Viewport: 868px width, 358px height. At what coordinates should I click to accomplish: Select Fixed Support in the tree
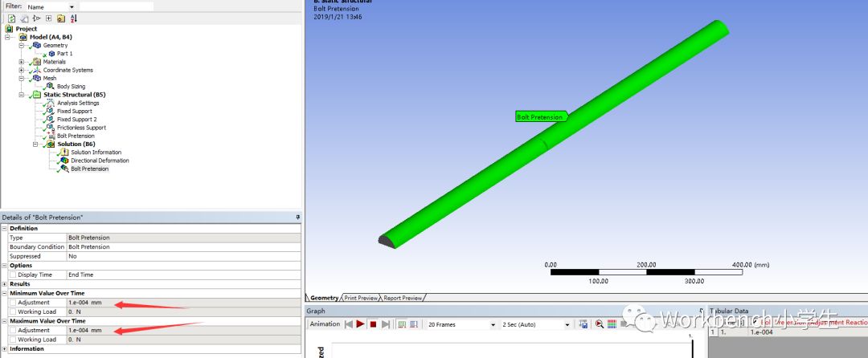[74, 112]
